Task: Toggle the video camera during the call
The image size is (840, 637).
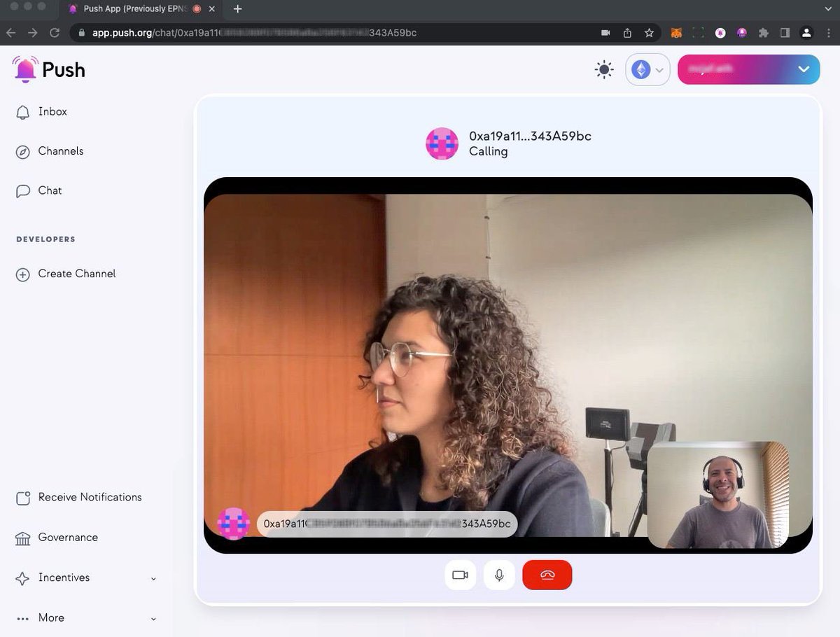Action: pos(460,575)
